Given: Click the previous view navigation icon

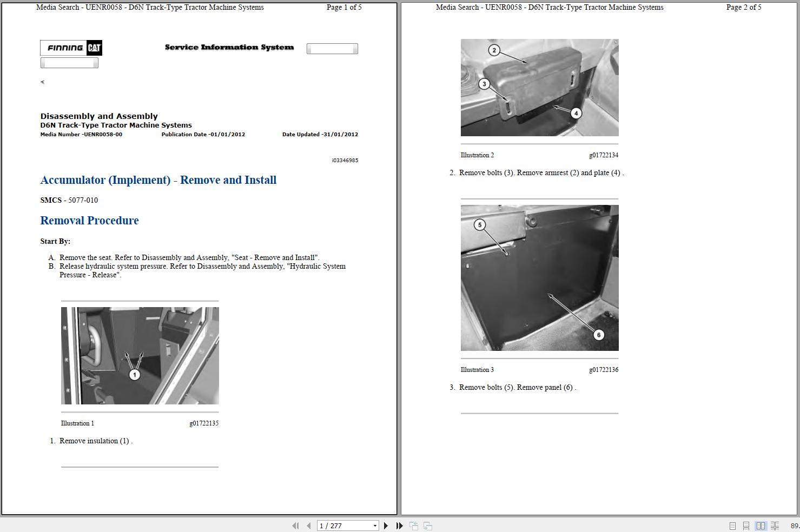Looking at the screenshot, I should coord(414,526).
